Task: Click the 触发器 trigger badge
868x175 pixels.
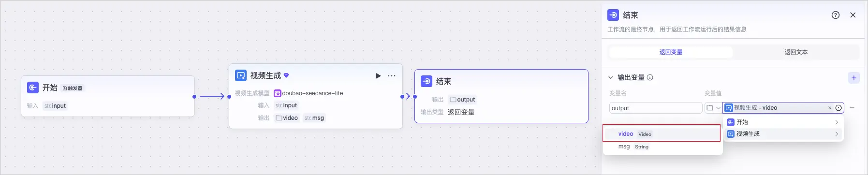Action: (73, 88)
